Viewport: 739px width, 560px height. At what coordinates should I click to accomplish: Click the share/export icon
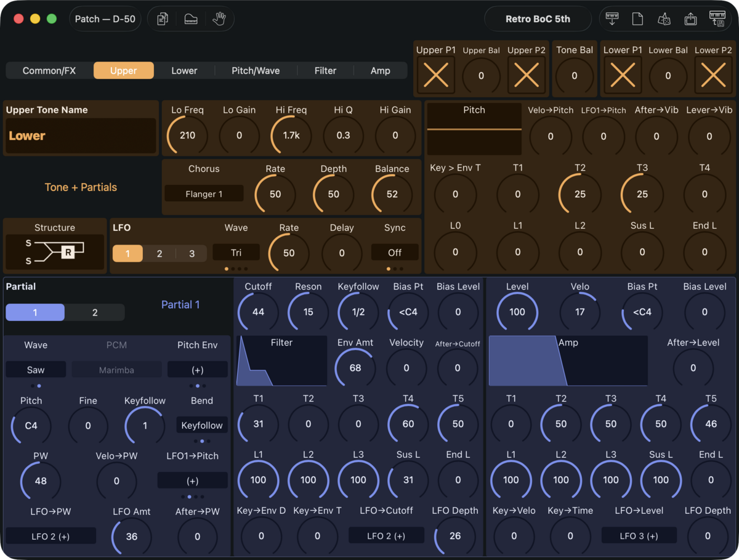[x=690, y=19]
